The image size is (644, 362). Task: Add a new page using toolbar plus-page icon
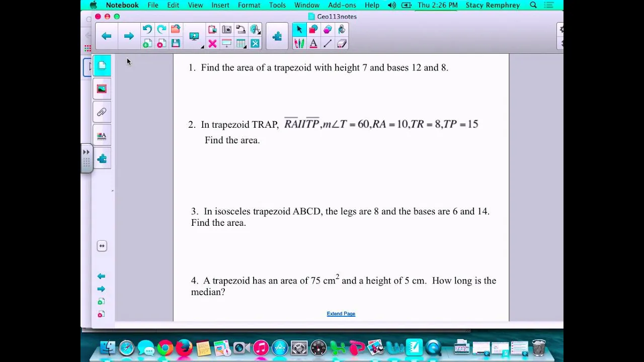pos(147,44)
